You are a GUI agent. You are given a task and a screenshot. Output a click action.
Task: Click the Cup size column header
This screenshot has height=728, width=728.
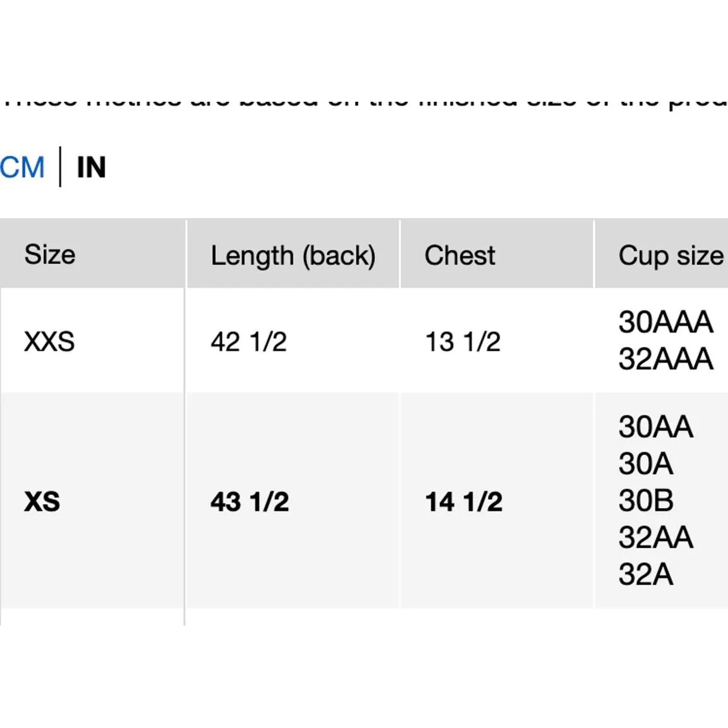(x=670, y=255)
